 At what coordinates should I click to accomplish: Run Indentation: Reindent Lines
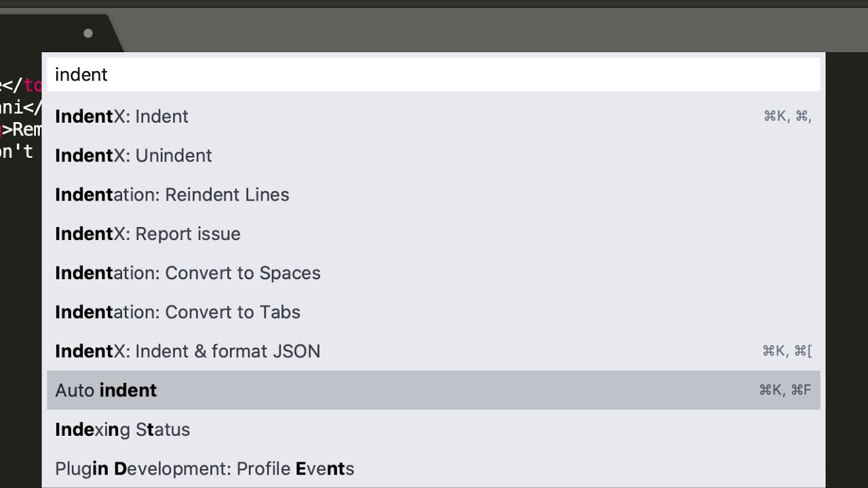pyautogui.click(x=433, y=195)
